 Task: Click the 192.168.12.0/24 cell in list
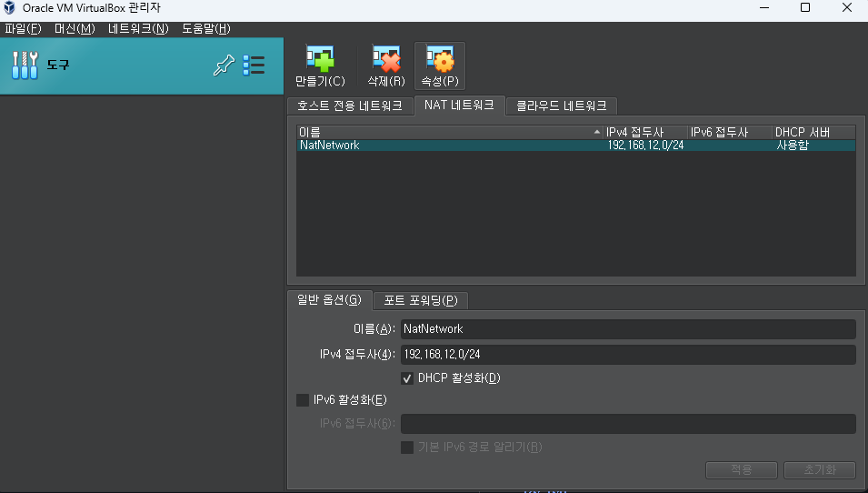[645, 146]
